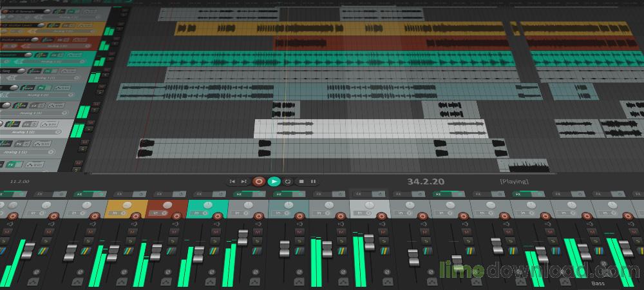The height and width of the screenshot is (290, 644).
Task: Toggle monitoring speaker icon on yellow channel
Action: [x=134, y=225]
